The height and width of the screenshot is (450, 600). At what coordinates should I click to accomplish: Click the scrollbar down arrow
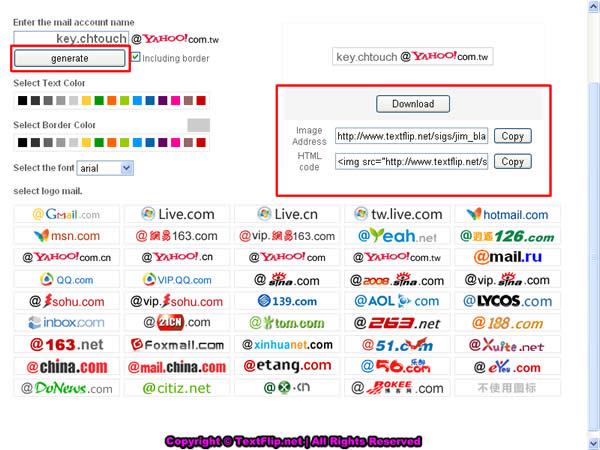(x=594, y=444)
